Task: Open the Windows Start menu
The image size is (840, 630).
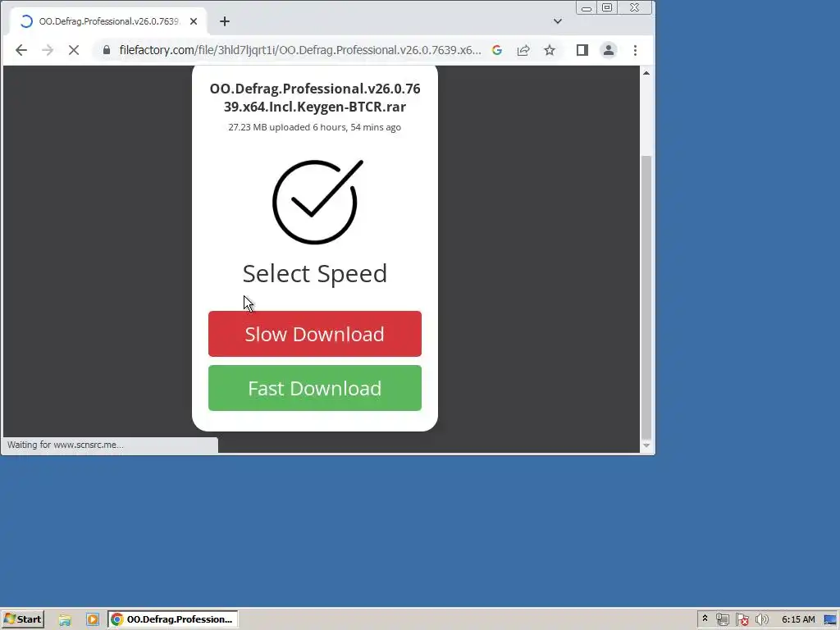Action: click(x=23, y=619)
